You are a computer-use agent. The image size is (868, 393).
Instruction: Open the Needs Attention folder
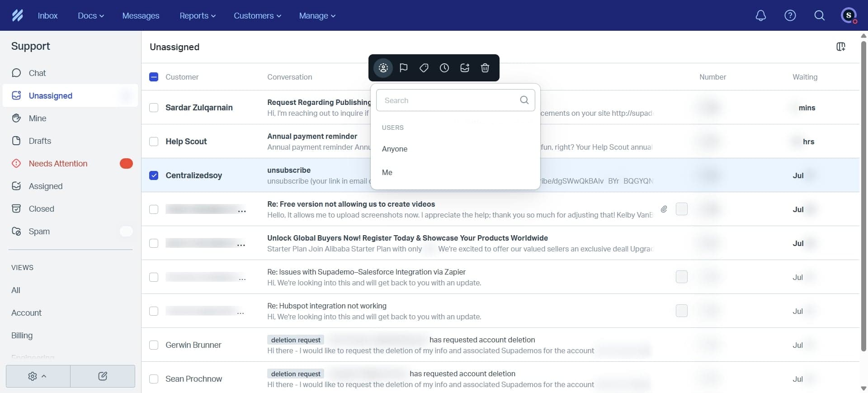point(58,164)
